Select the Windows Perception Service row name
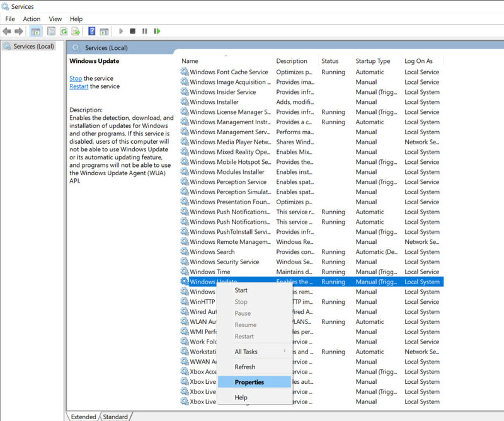 click(228, 182)
